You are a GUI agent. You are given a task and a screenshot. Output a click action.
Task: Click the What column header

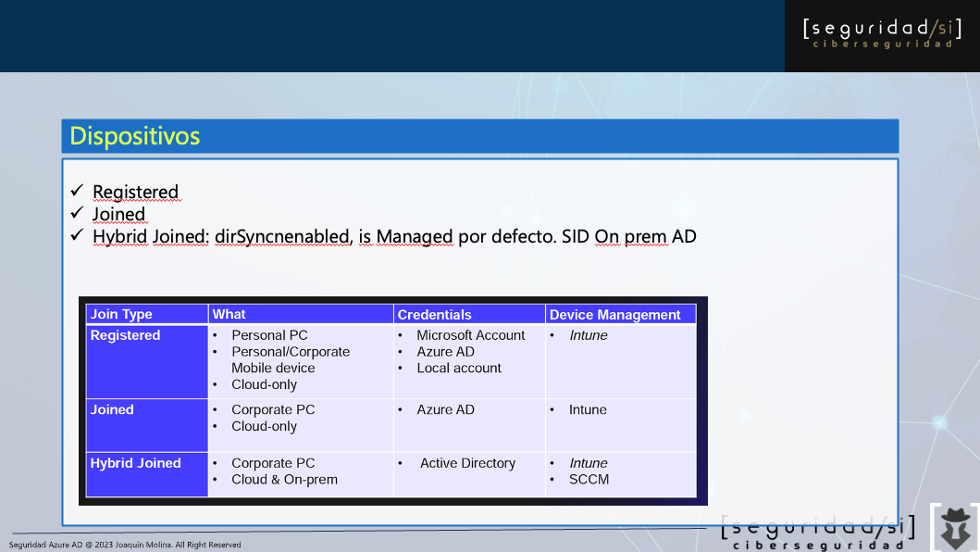click(x=229, y=315)
